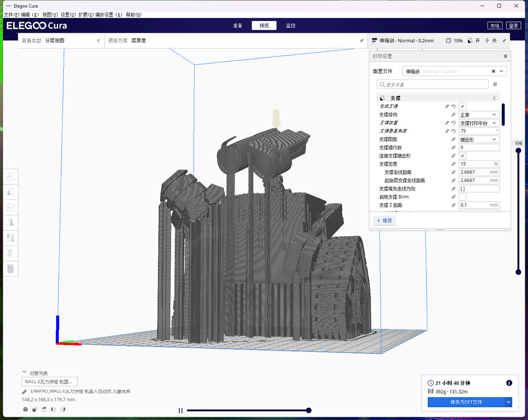The height and width of the screenshot is (420, 528).
Task: Click the link icon beside 支撑墙行数
Action: click(x=454, y=148)
